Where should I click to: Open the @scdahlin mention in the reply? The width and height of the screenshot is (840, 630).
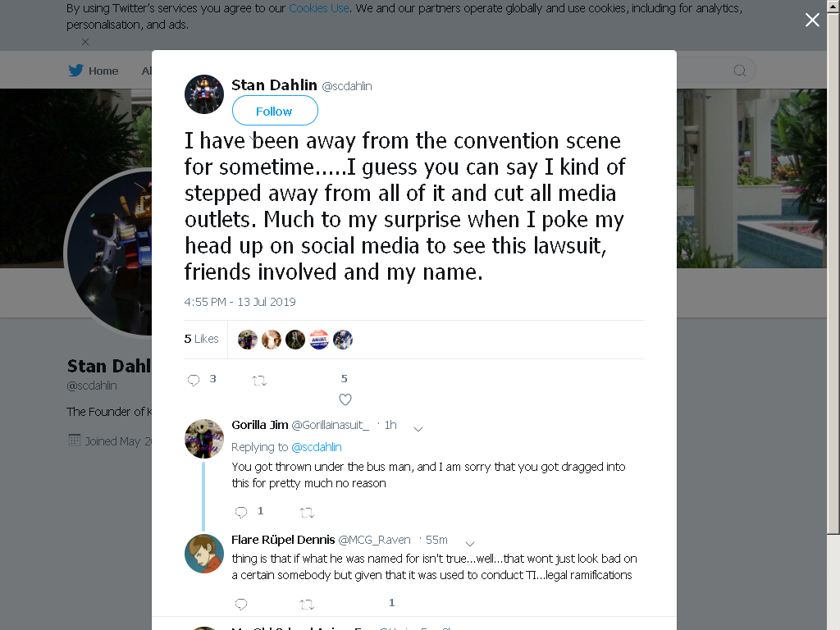[316, 447]
